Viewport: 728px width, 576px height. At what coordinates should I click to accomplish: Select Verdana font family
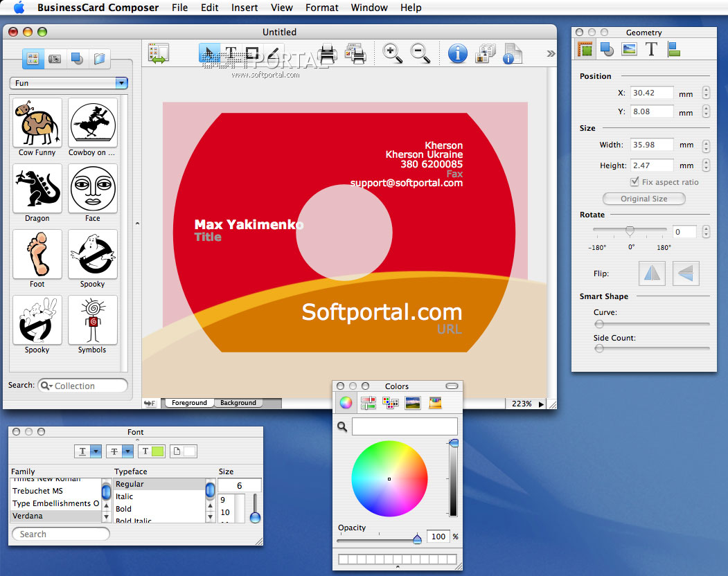(x=55, y=516)
